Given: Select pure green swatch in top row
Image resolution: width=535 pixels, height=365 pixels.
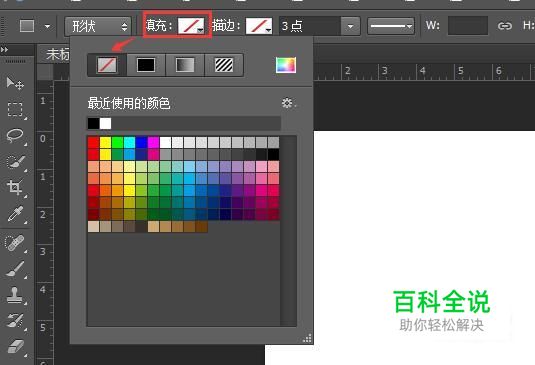Looking at the screenshot, I should pos(117,143).
